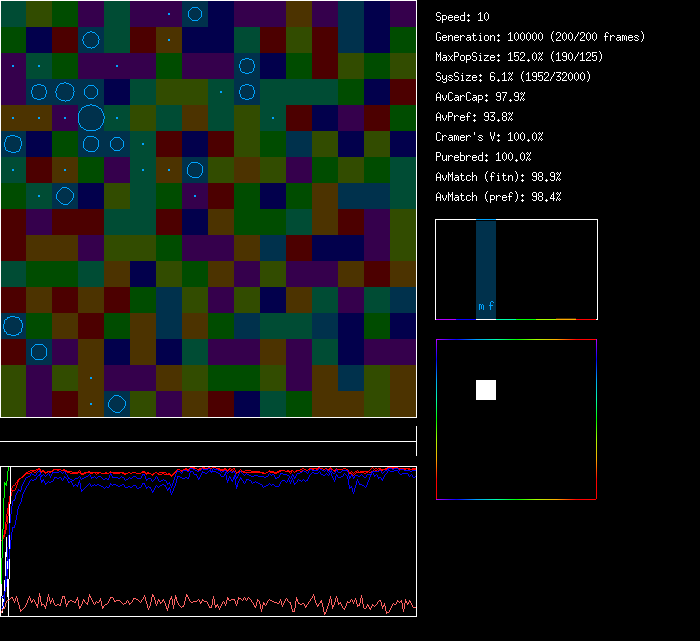The width and height of the screenshot is (700, 641).
Task: Click the Cramer's V: 100.0% line
Action: pos(490,137)
